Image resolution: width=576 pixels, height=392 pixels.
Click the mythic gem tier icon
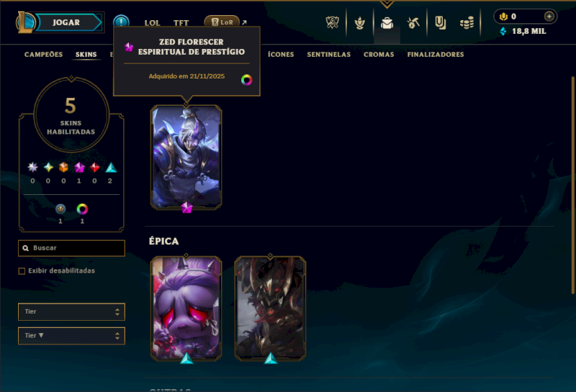79,168
